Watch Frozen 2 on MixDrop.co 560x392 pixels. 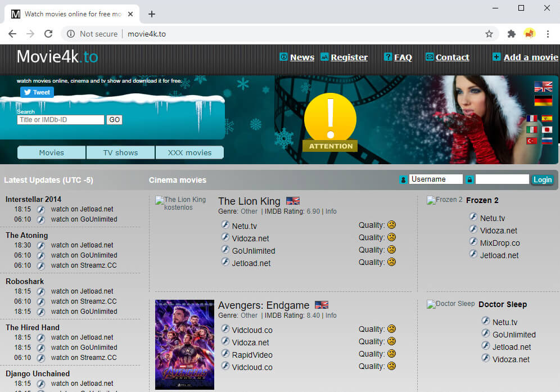click(500, 243)
